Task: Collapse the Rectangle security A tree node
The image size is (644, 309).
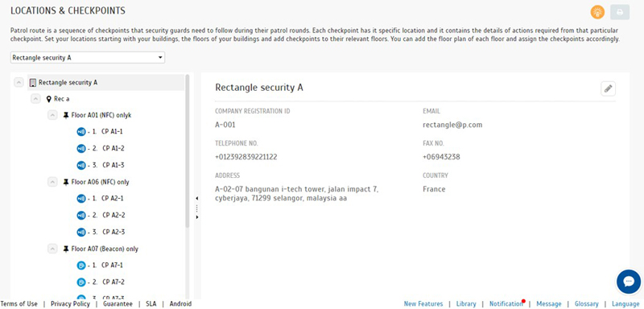Action: pos(19,83)
